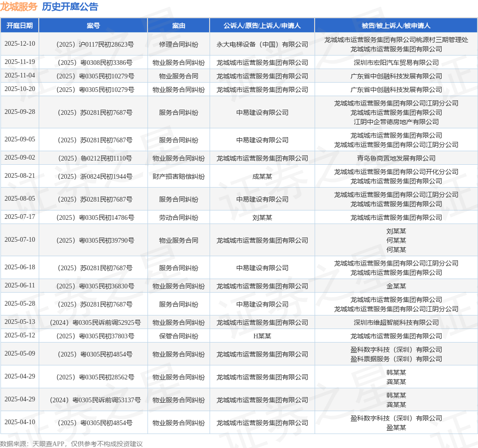Click 中易建设有限公司 in 2025-09-05 row
478x448 pixels.
(262, 140)
